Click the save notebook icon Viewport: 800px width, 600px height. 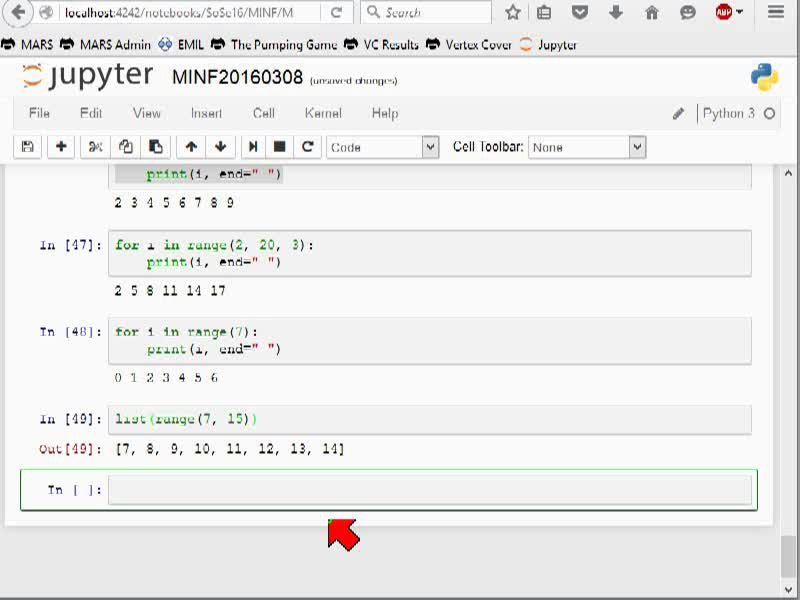point(28,147)
